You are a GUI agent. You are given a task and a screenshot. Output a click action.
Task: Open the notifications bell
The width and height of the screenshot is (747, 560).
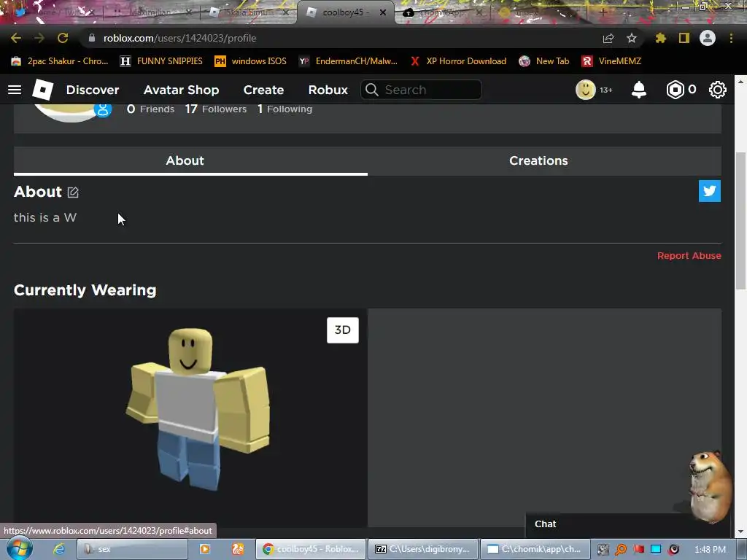click(639, 90)
